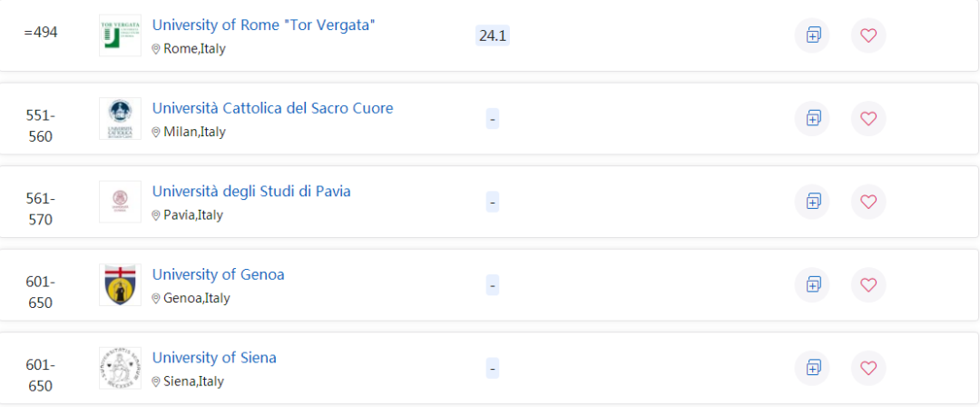Click the University of Siena seal logo
Viewport: 980px width, 407px height.
tap(120, 368)
